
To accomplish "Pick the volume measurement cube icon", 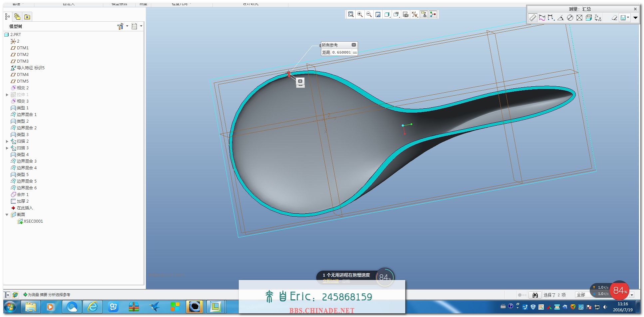I will pos(589,18).
